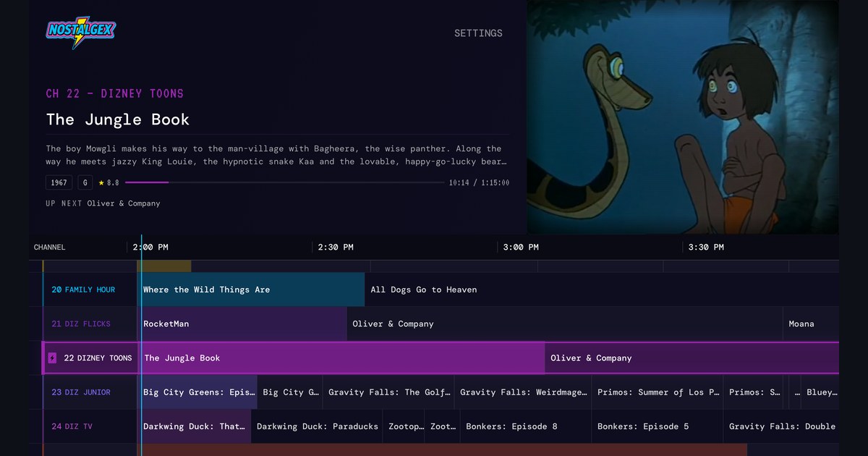Click the Jungle Book description text
The image size is (868, 456).
(x=276, y=155)
